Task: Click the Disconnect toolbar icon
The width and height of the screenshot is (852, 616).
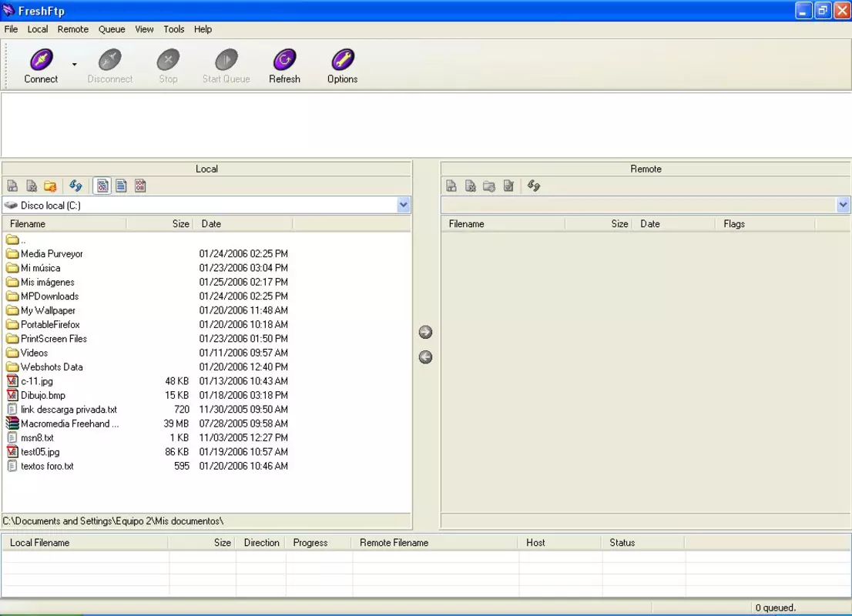Action: [109, 65]
